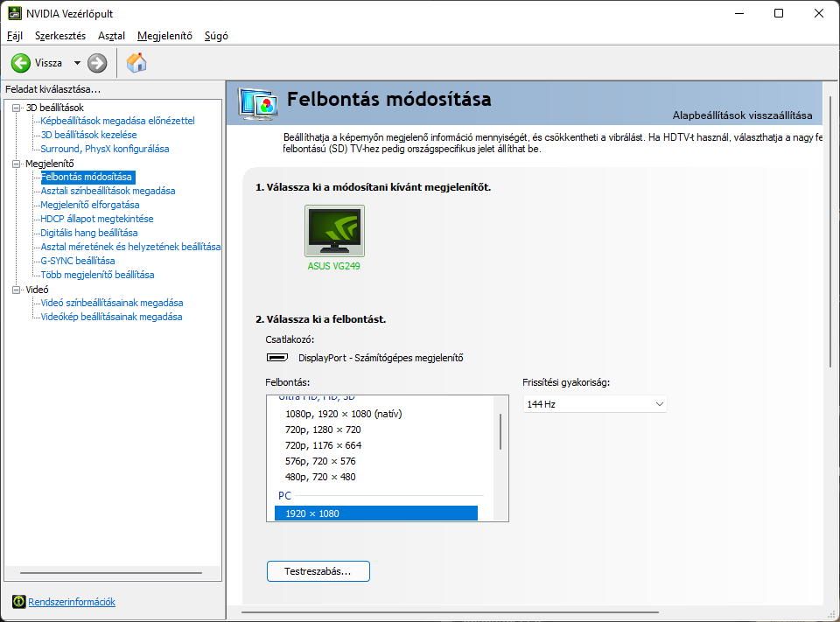Click the task tree horizontal scrollbar

pyautogui.click(x=111, y=573)
